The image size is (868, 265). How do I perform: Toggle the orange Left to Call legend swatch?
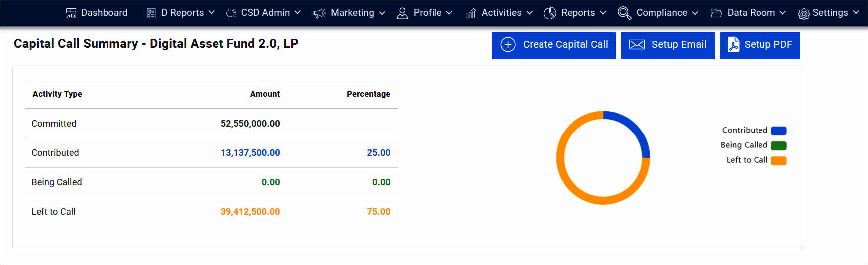pyautogui.click(x=778, y=161)
